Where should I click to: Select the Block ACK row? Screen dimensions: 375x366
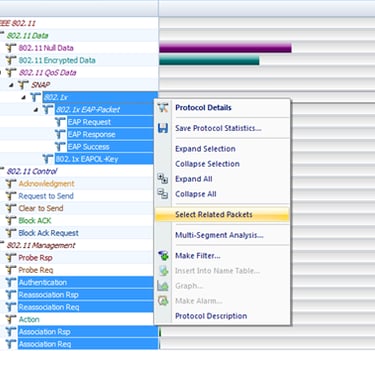(35, 221)
